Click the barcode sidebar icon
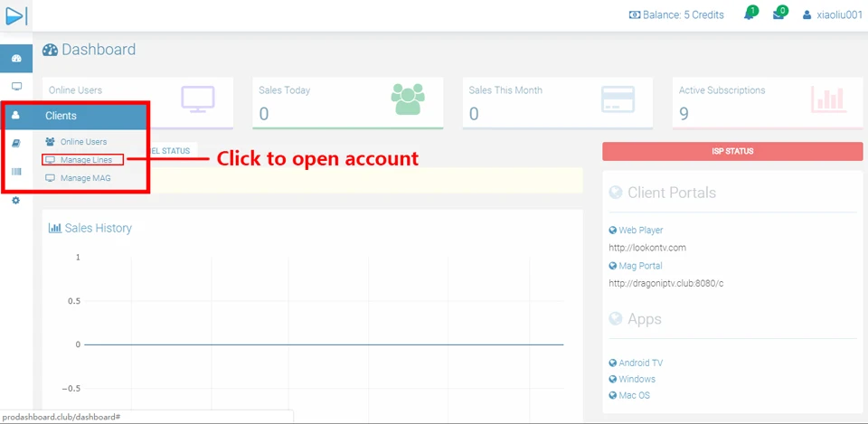868x424 pixels. pyautogui.click(x=16, y=172)
